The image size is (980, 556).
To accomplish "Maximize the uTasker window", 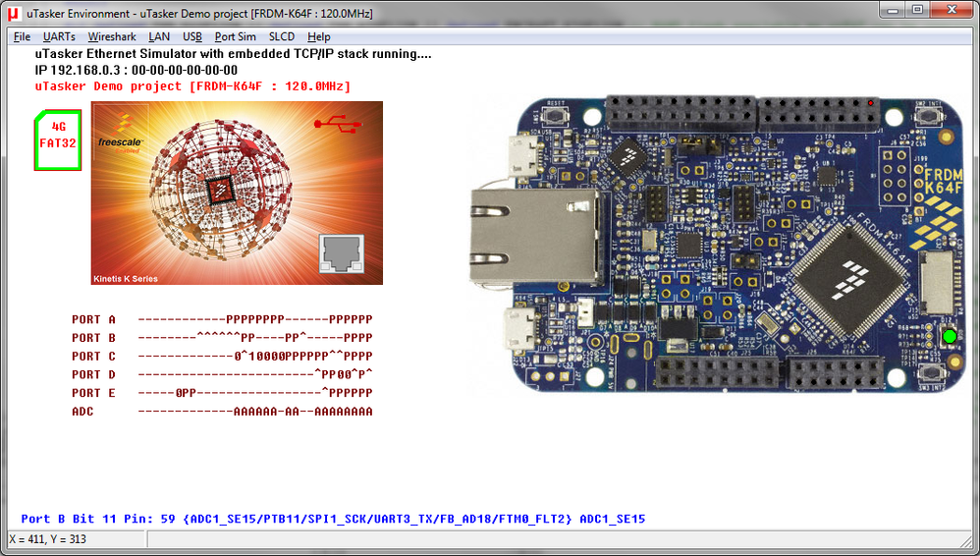I will (x=917, y=10).
